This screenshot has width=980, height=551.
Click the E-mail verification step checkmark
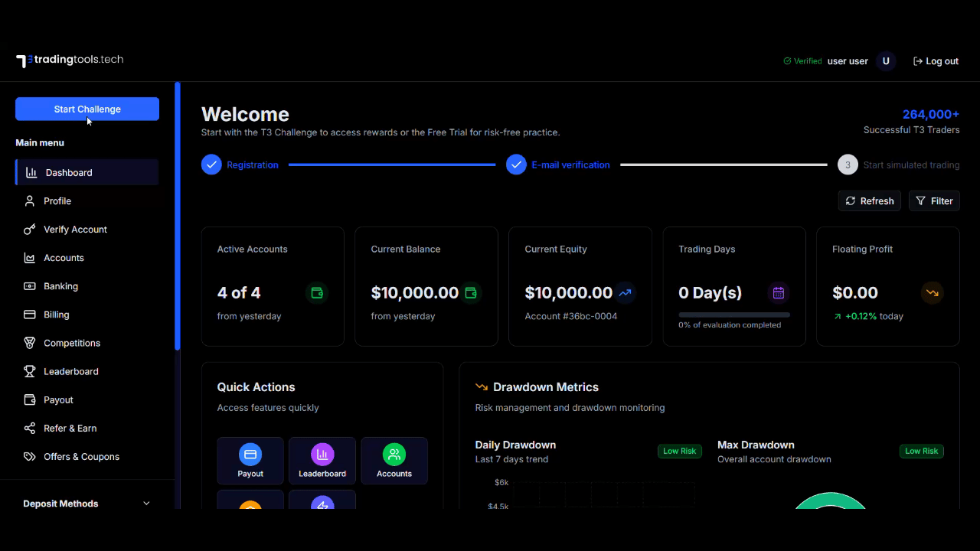(516, 165)
